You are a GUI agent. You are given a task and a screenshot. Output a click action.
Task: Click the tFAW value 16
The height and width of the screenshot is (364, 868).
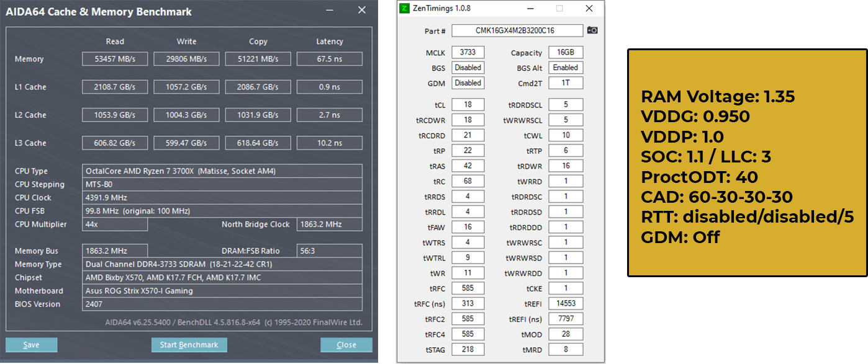point(468,227)
